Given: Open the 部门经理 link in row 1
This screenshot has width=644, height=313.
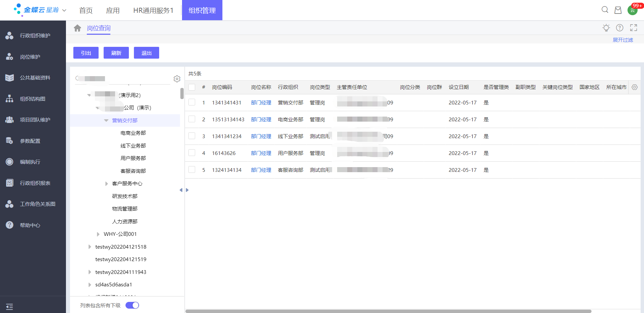Looking at the screenshot, I should [x=261, y=103].
